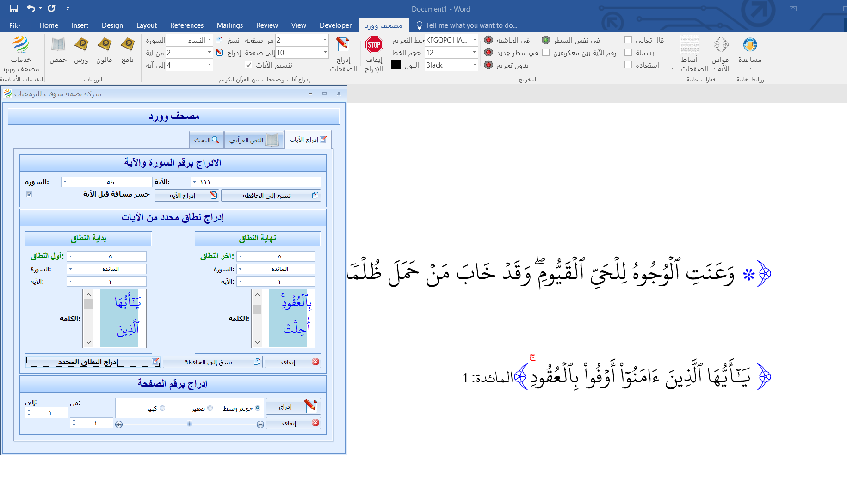The height and width of the screenshot is (504, 847).
Task: Select بدون تخريج radio option
Action: [x=488, y=65]
